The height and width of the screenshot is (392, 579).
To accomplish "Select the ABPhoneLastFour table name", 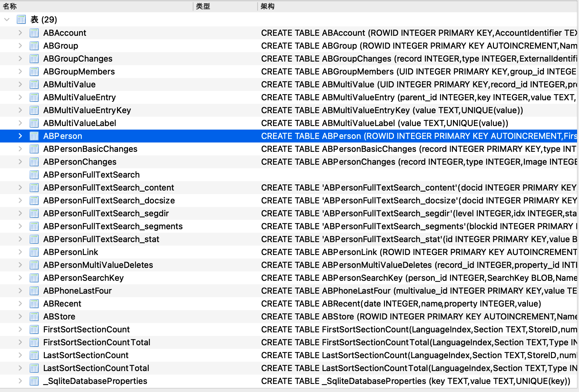I will point(77,291).
